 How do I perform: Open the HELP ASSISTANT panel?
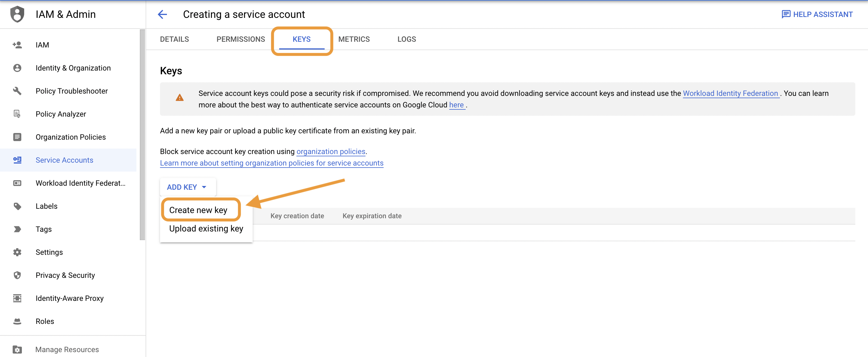(817, 14)
